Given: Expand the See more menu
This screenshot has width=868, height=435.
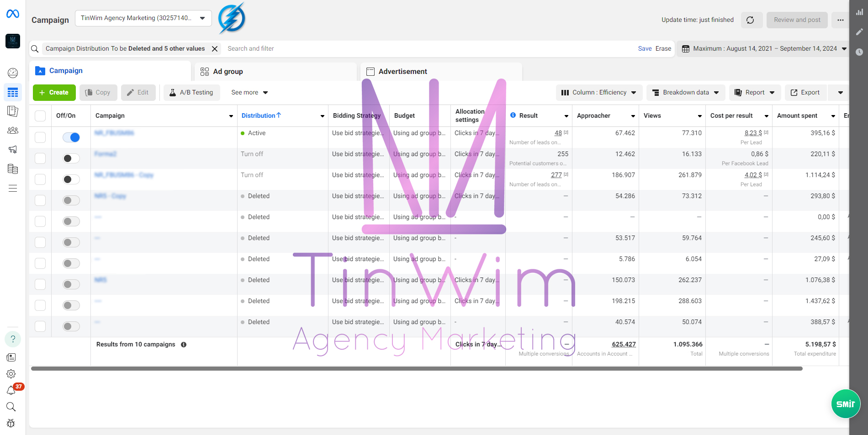Looking at the screenshot, I should [x=249, y=93].
